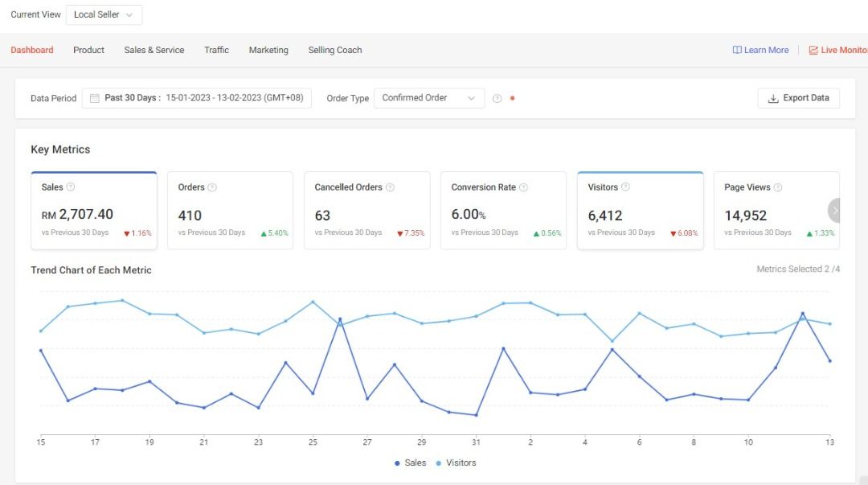Open the Learn More link
The height and width of the screenshot is (485, 868).
[760, 50]
